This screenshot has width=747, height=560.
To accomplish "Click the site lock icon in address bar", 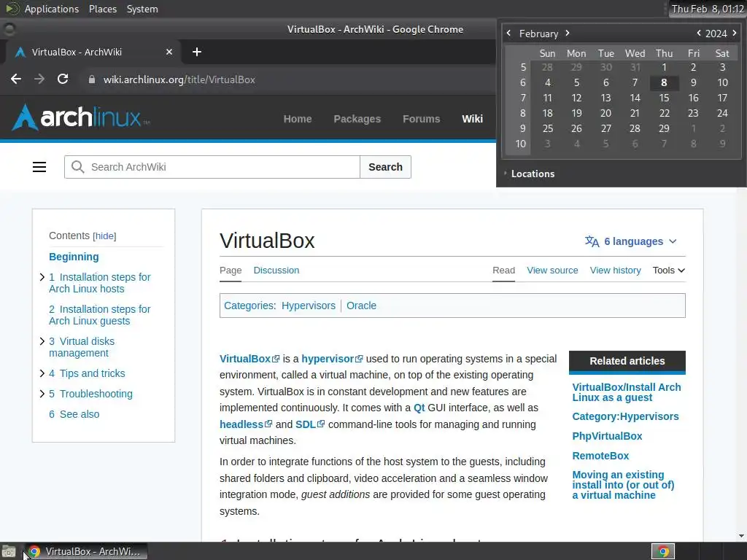I will tap(92, 79).
